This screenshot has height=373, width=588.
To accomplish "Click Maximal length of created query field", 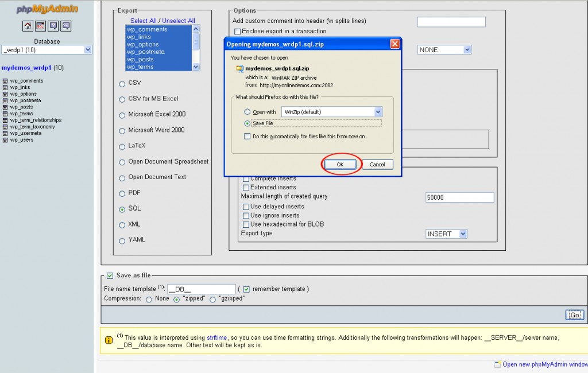I will (460, 197).
